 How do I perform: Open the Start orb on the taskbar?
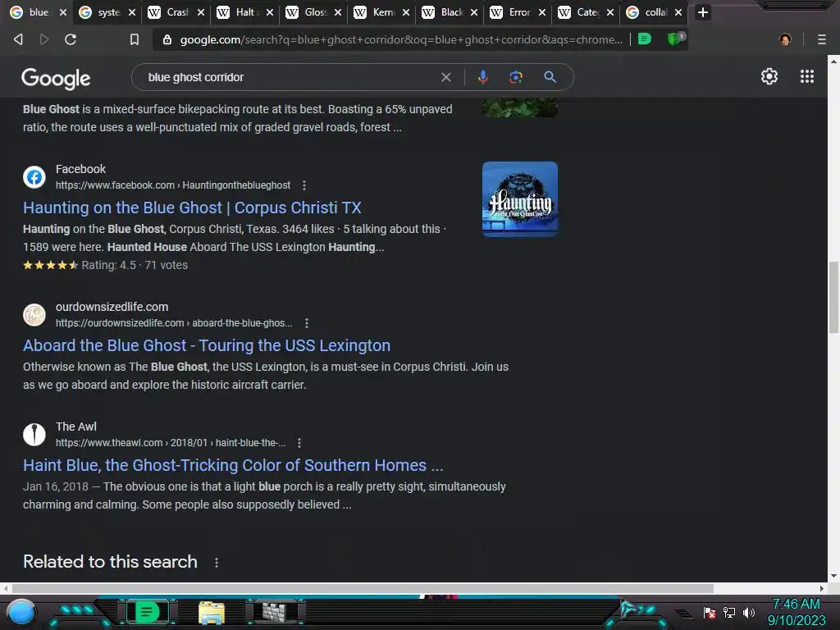[x=21, y=612]
